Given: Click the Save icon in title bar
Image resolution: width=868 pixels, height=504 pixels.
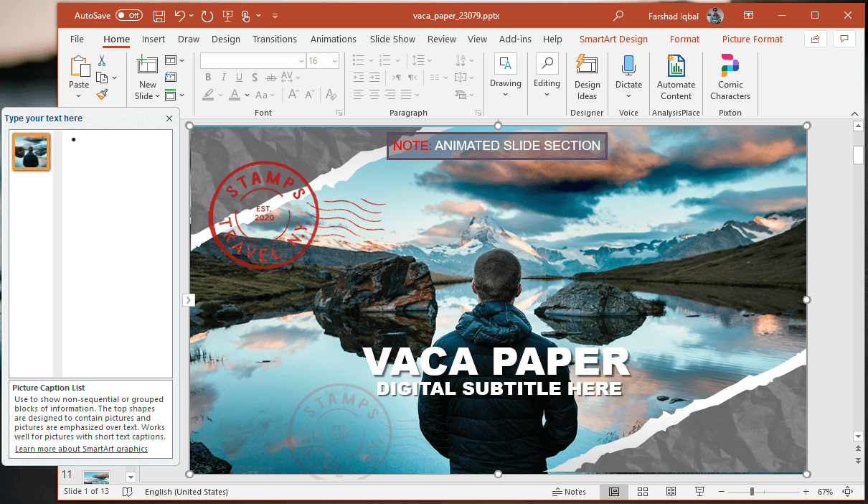Looking at the screenshot, I should tap(159, 15).
